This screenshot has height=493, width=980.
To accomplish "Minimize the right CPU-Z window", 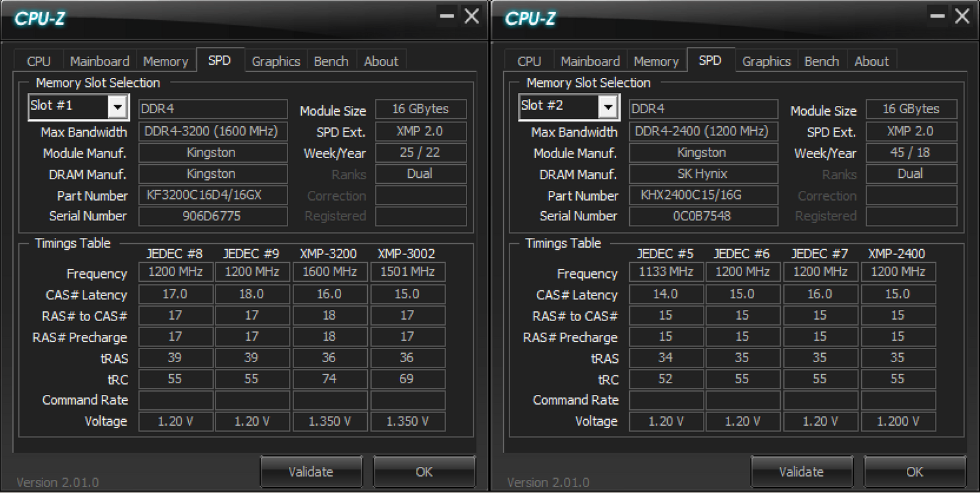I will point(938,16).
